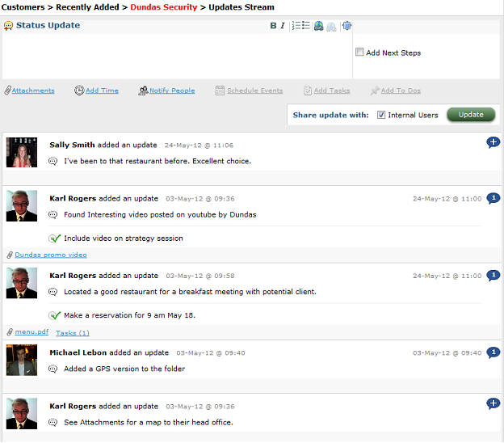The image size is (504, 443).
Task: Click the remove hyperlink faded globe icon
Action: point(331,27)
